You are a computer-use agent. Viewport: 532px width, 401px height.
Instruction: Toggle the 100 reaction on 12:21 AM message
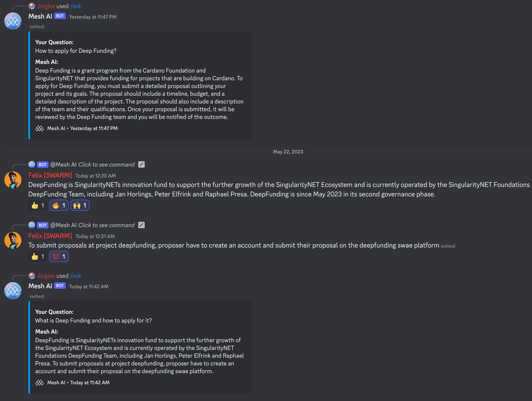(59, 256)
